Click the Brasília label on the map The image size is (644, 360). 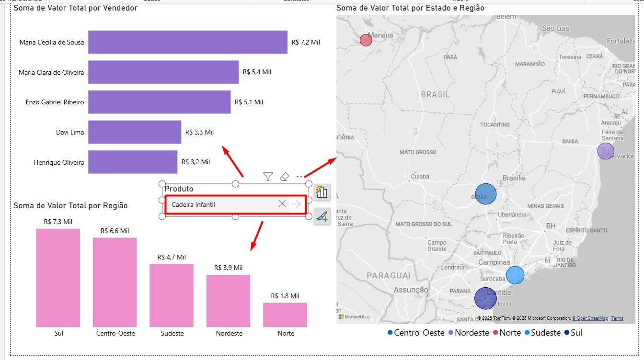[x=514, y=178]
